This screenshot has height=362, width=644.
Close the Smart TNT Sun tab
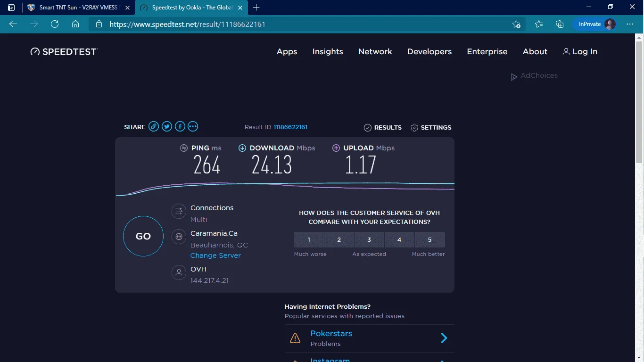[x=127, y=8]
